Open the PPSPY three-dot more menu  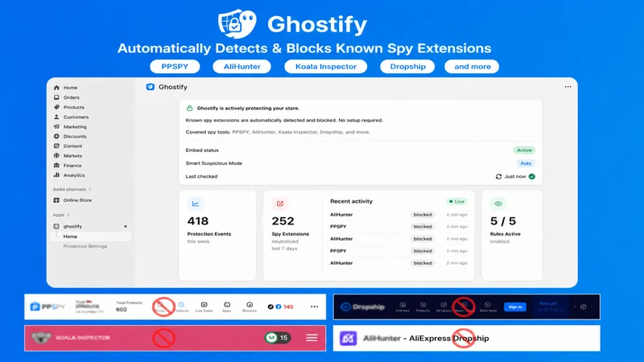coord(314,306)
